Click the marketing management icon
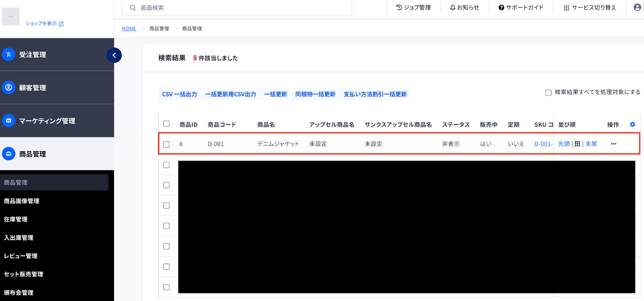This screenshot has width=644, height=301. (x=8, y=120)
